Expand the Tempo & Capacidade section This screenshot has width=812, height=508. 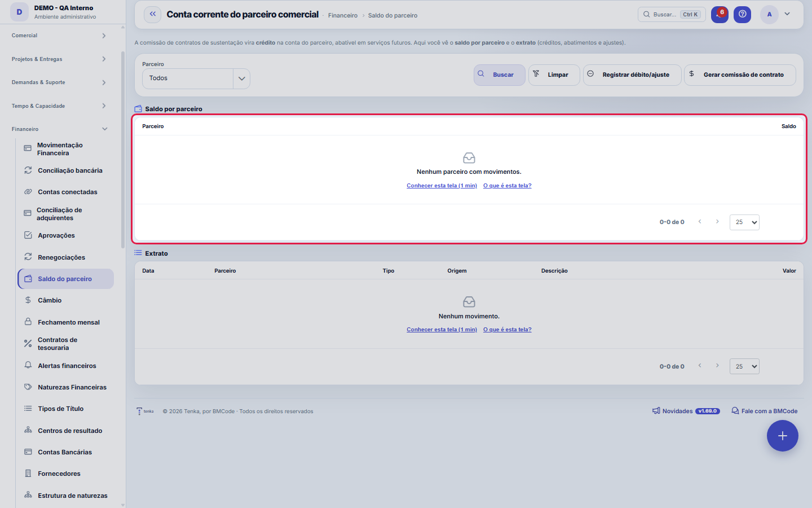pyautogui.click(x=59, y=106)
